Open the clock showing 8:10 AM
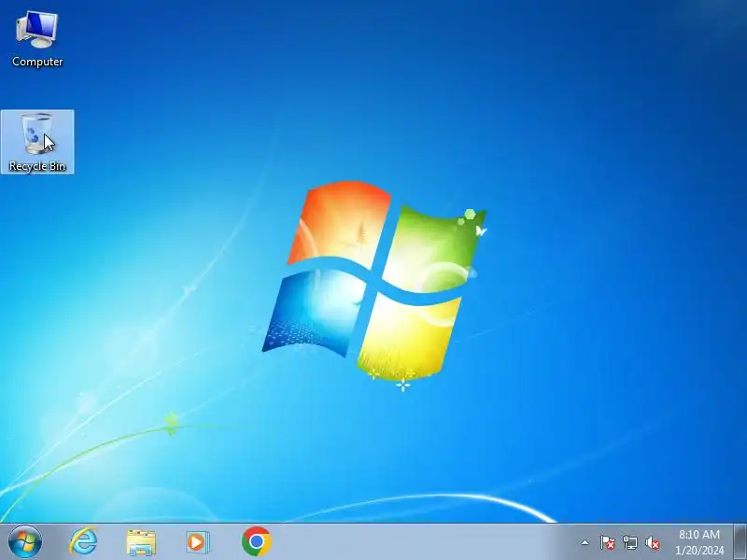The image size is (747, 560). tap(698, 542)
